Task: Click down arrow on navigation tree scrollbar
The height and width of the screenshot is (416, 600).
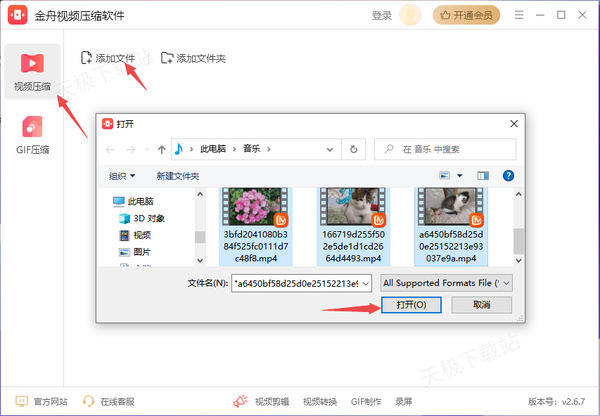Action: pos(200,260)
